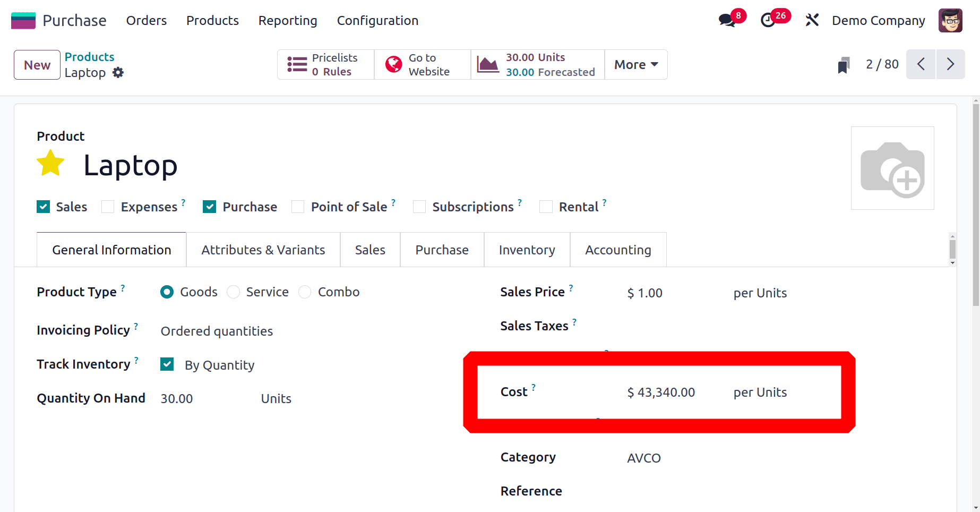Go to next product record
This screenshot has height=512, width=980.
coord(951,64)
